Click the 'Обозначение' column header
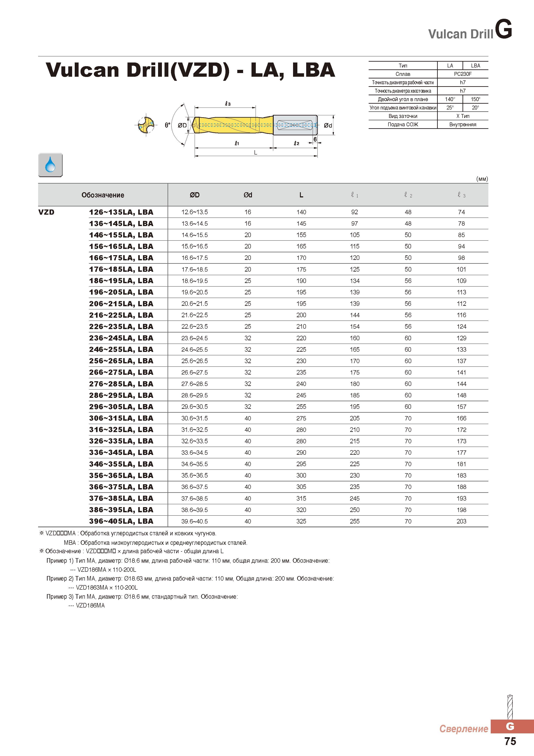 click(103, 195)
